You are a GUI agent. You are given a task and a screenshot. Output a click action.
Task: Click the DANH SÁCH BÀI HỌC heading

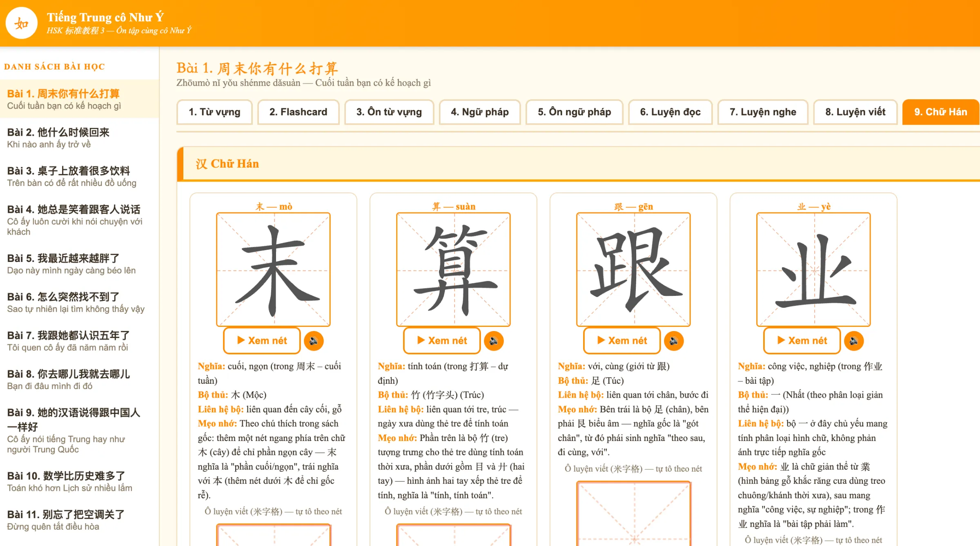pyautogui.click(x=54, y=67)
